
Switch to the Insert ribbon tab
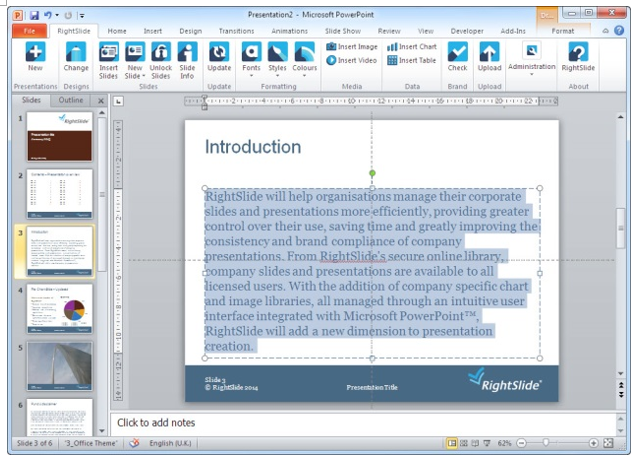pyautogui.click(x=152, y=31)
